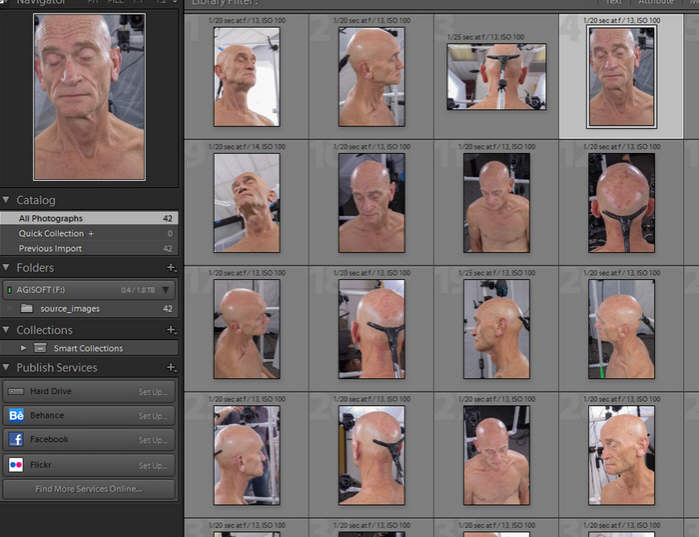Click Find More Services Online button
This screenshot has width=699, height=537.
tap(89, 489)
